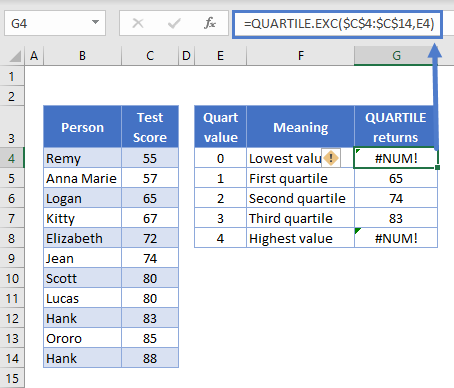Select test score 88 cell
454x388 pixels.
coord(150,358)
